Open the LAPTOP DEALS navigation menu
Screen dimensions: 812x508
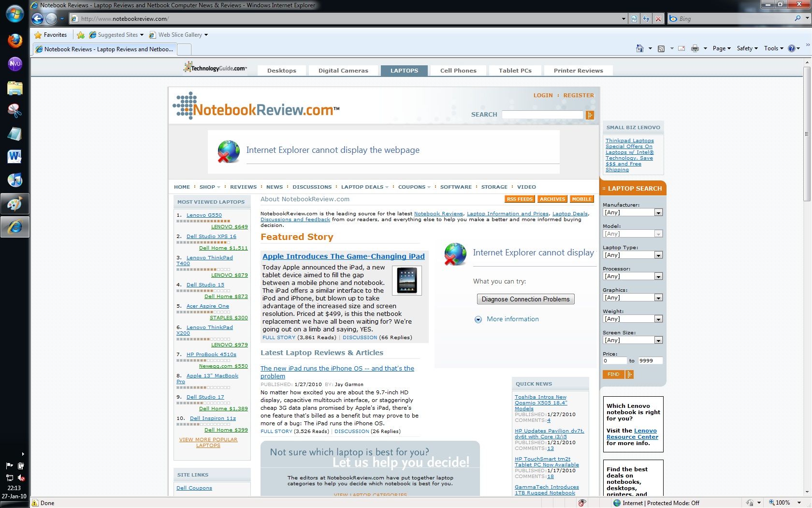click(365, 187)
